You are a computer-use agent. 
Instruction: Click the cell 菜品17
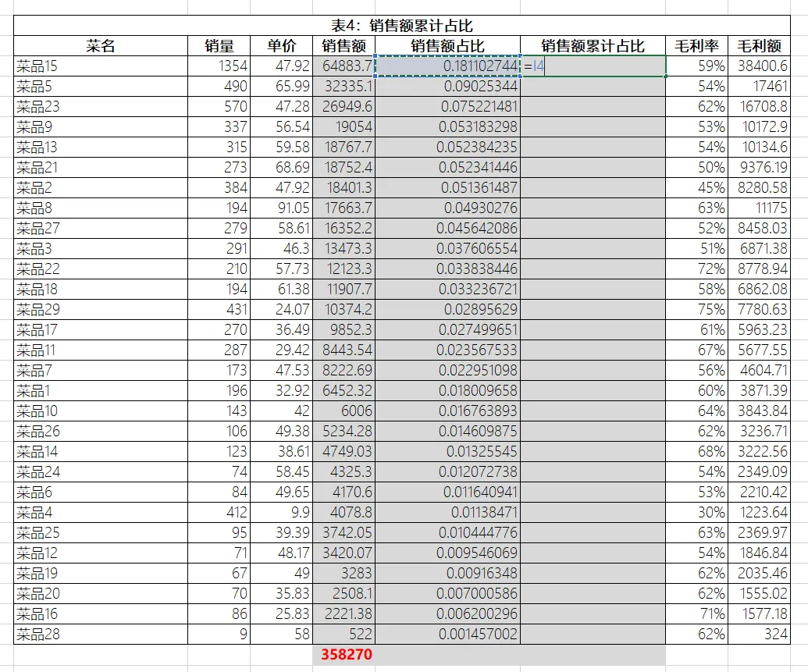coord(101,329)
